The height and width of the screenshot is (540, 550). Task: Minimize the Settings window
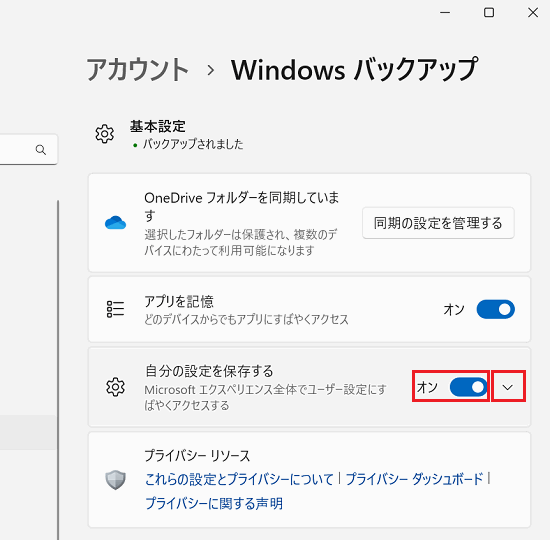[445, 13]
